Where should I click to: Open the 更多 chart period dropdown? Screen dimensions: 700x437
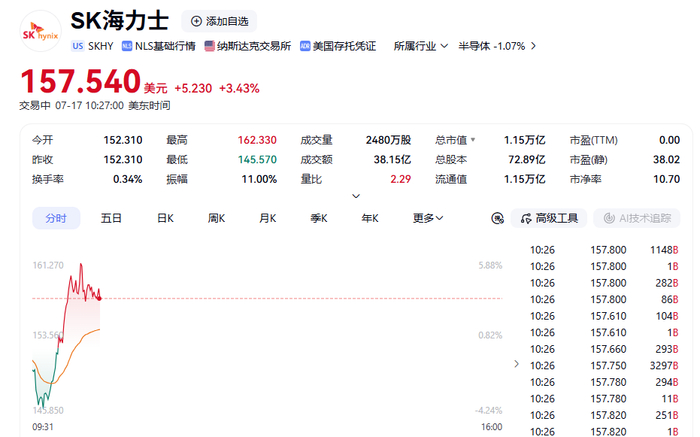(x=428, y=218)
